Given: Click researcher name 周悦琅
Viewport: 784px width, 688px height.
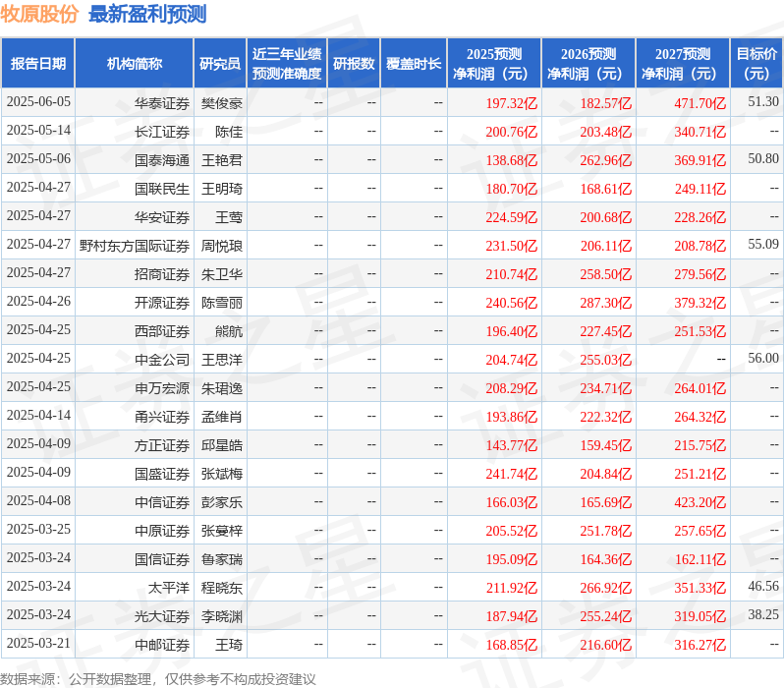Looking at the screenshot, I should [221, 246].
